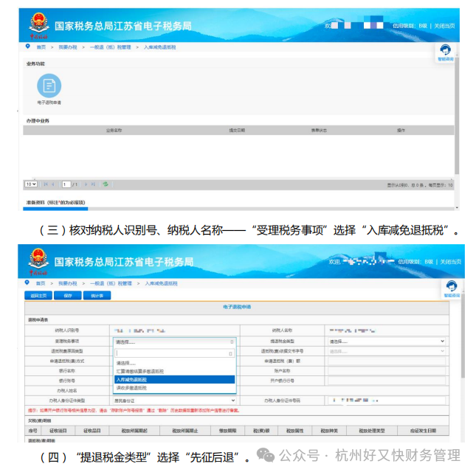Click 保存 blue button

[68, 296]
